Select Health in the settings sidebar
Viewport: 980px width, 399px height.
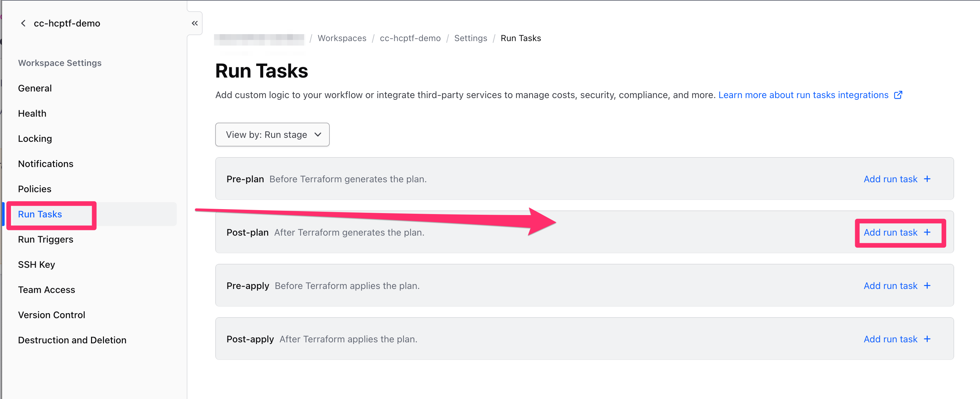pyautogui.click(x=32, y=113)
